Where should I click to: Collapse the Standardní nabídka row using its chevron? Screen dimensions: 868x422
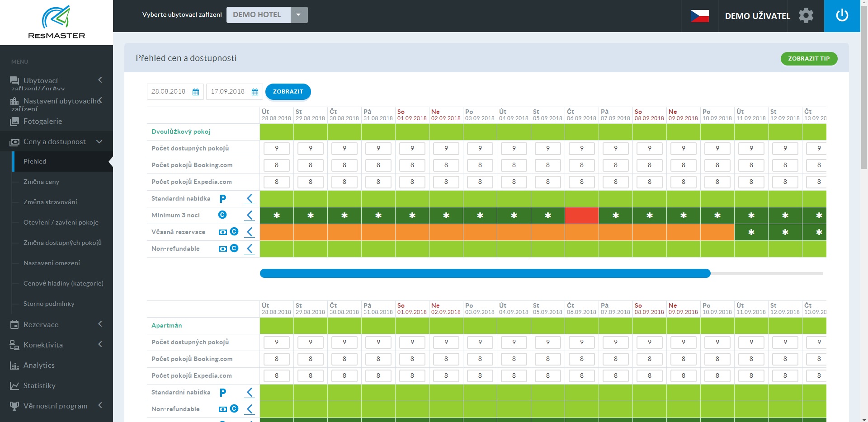[x=250, y=198]
